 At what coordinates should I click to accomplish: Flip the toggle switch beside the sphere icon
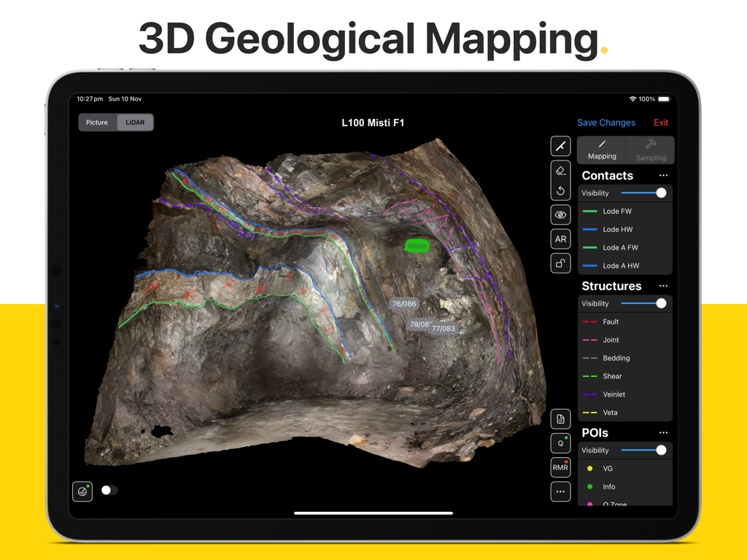pos(109,491)
